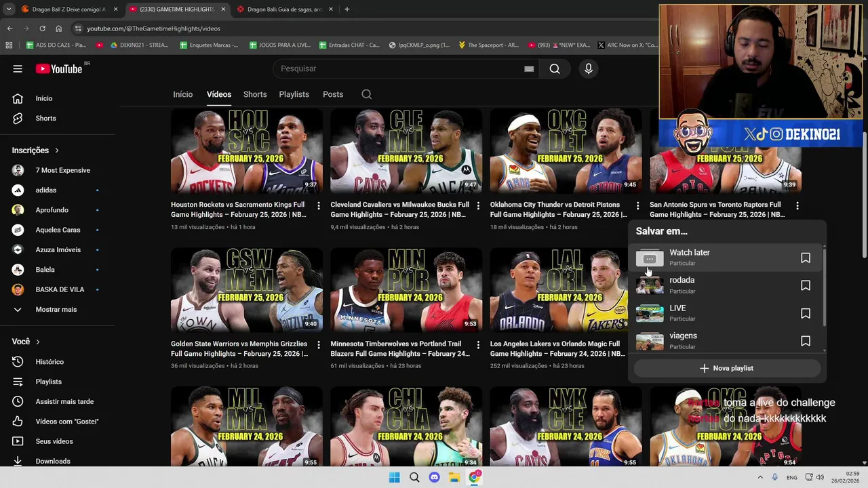Switch to the Playlists channel tab
Screen dimensions: 868x488
[294, 94]
